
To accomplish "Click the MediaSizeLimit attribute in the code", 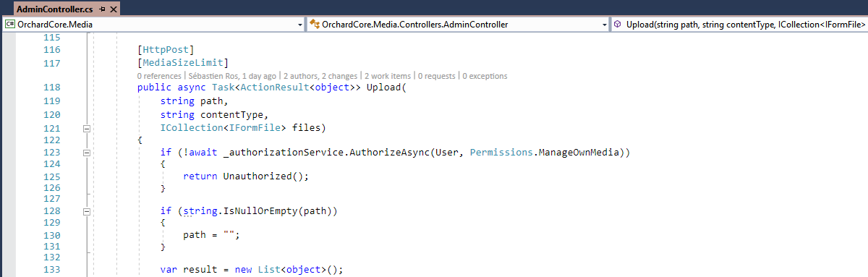I will point(183,63).
